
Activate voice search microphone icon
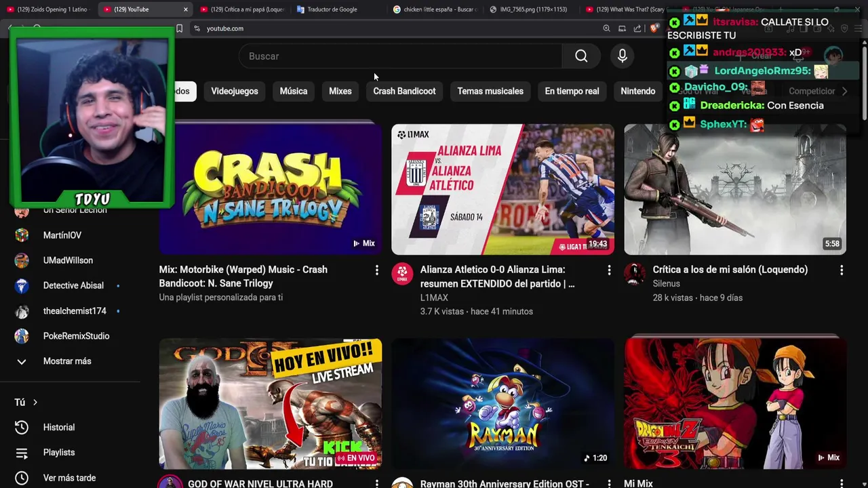tap(622, 56)
